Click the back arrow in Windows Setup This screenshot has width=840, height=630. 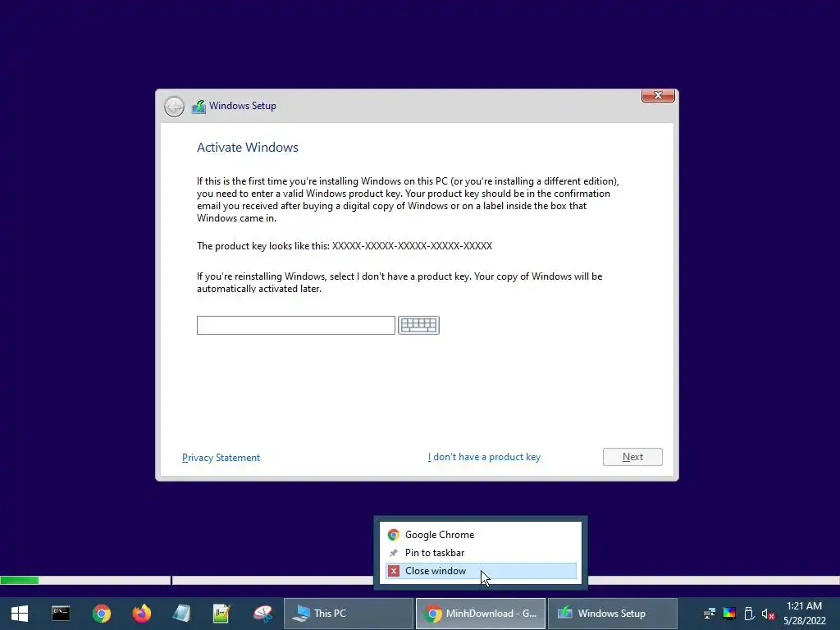(174, 107)
